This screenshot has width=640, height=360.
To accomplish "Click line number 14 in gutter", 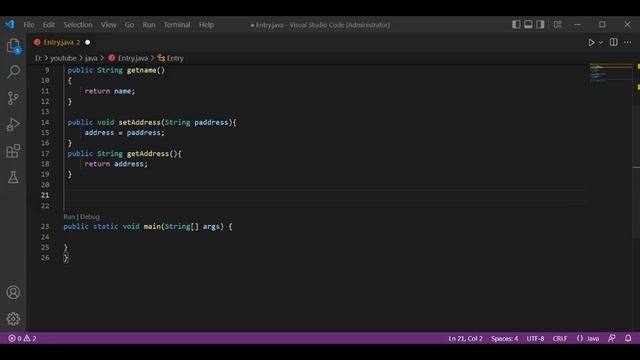I will [x=45, y=122].
